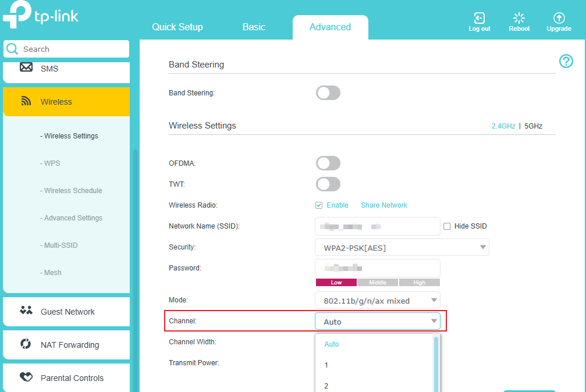Click the Guest Network icon
Viewport: 586px width, 392px height.
26,311
